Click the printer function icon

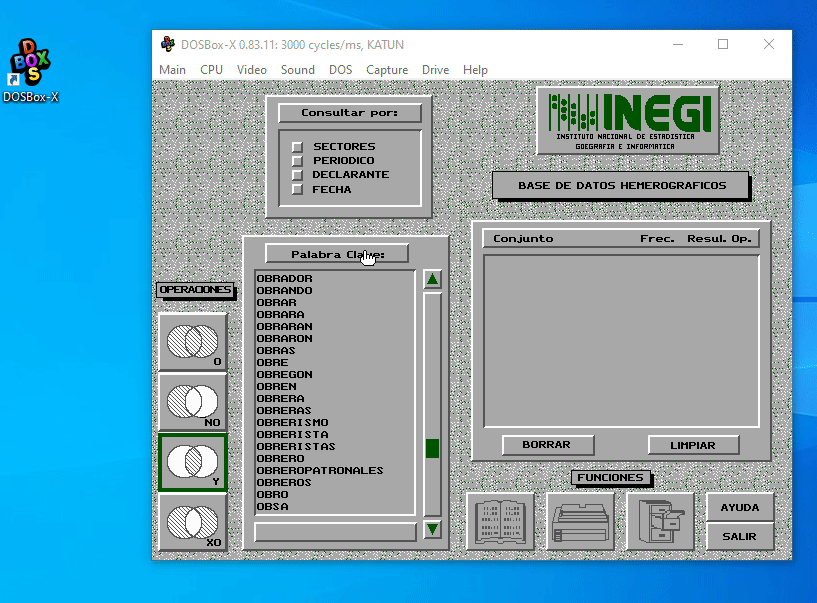point(580,521)
